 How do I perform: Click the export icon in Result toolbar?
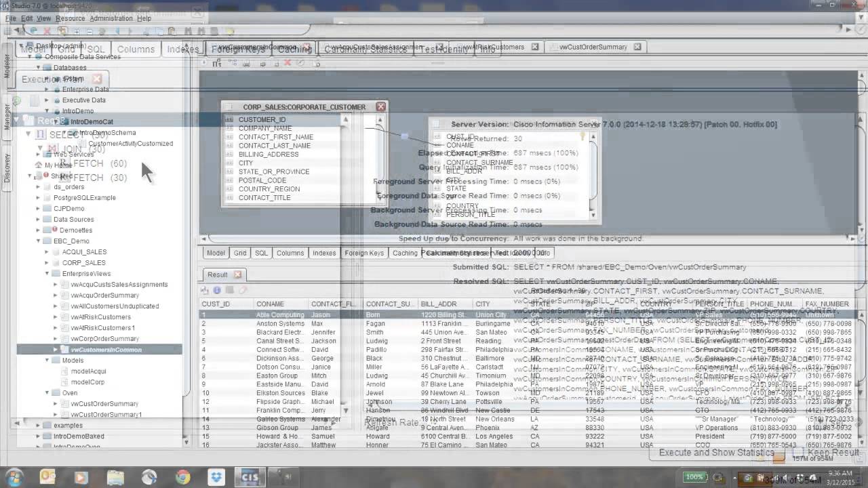[205, 290]
